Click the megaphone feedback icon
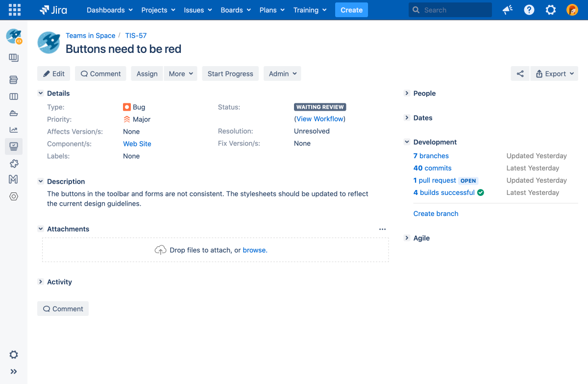Image resolution: width=588 pixels, height=384 pixels. coord(508,10)
